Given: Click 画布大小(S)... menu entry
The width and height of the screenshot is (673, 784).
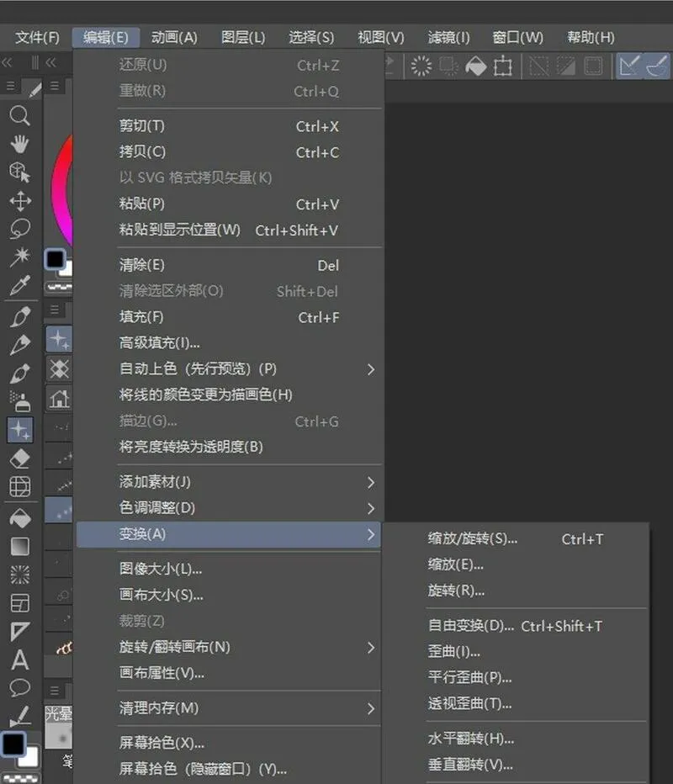Looking at the screenshot, I should (x=162, y=595).
